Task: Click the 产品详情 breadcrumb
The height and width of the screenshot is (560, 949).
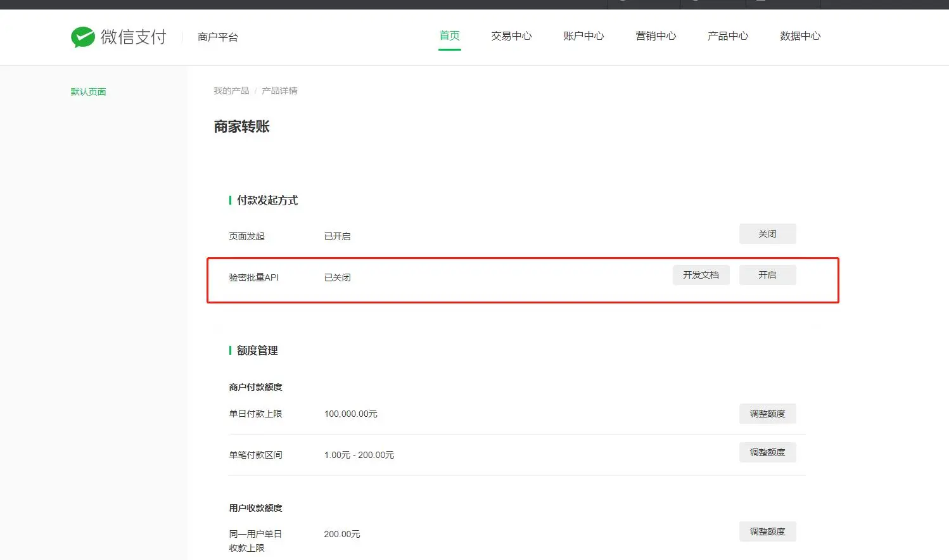Action: 279,91
